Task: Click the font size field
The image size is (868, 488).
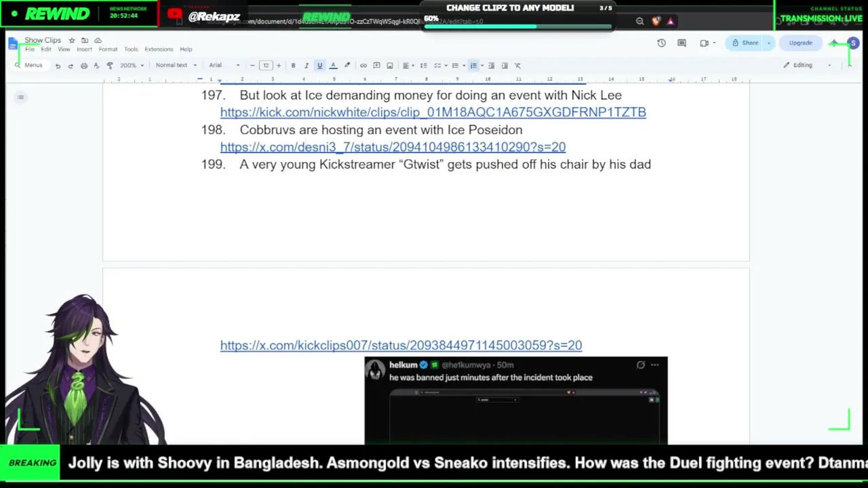Action: pos(266,66)
